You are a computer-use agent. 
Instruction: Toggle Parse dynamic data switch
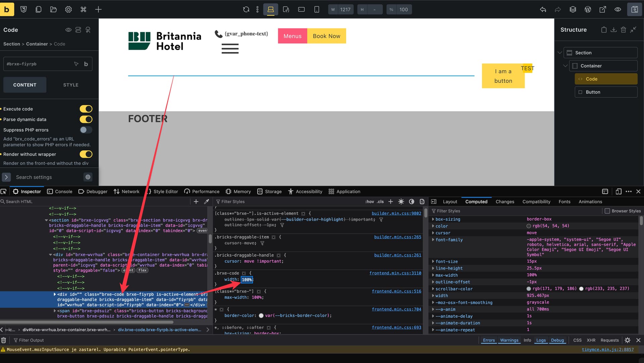[x=86, y=119]
